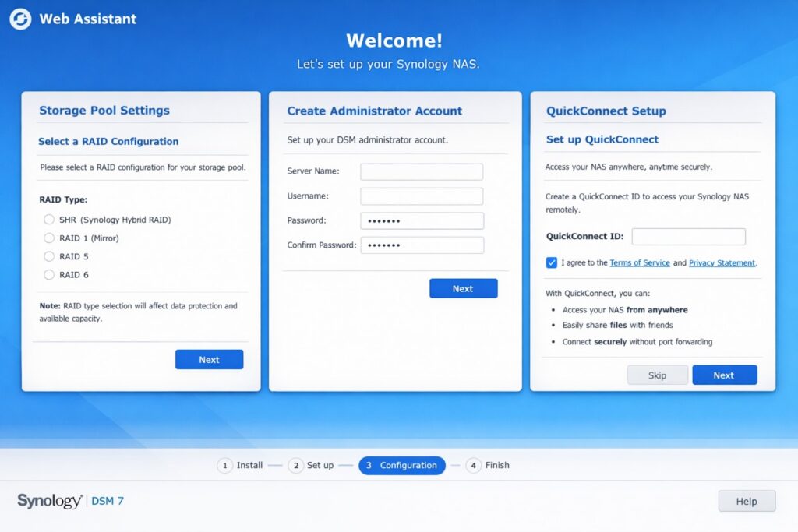798x532 pixels.
Task: Click Next in QuickConnect Setup
Action: [724, 375]
